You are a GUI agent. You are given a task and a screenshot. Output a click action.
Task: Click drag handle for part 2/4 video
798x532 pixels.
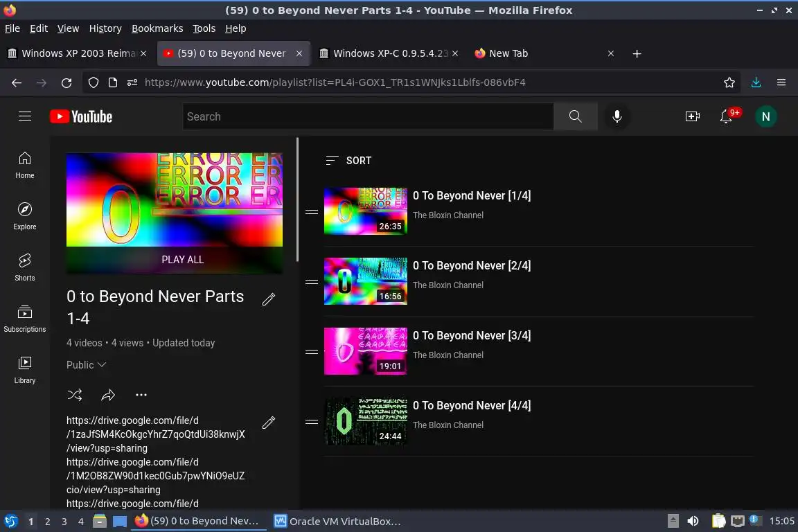(x=312, y=281)
